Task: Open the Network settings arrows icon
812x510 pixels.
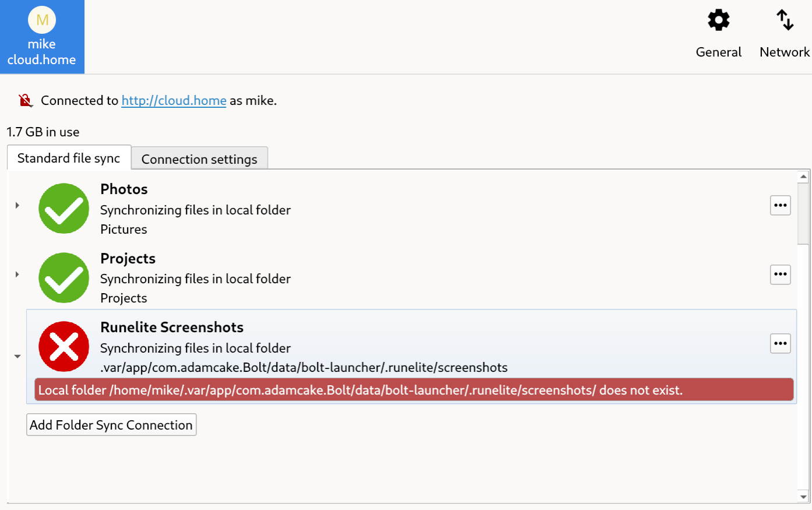Action: click(785, 20)
